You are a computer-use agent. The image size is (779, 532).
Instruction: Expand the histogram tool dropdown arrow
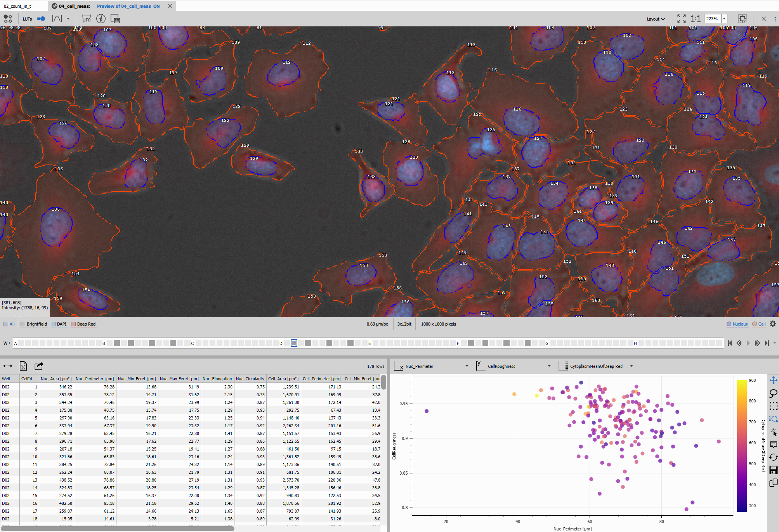pos(68,18)
